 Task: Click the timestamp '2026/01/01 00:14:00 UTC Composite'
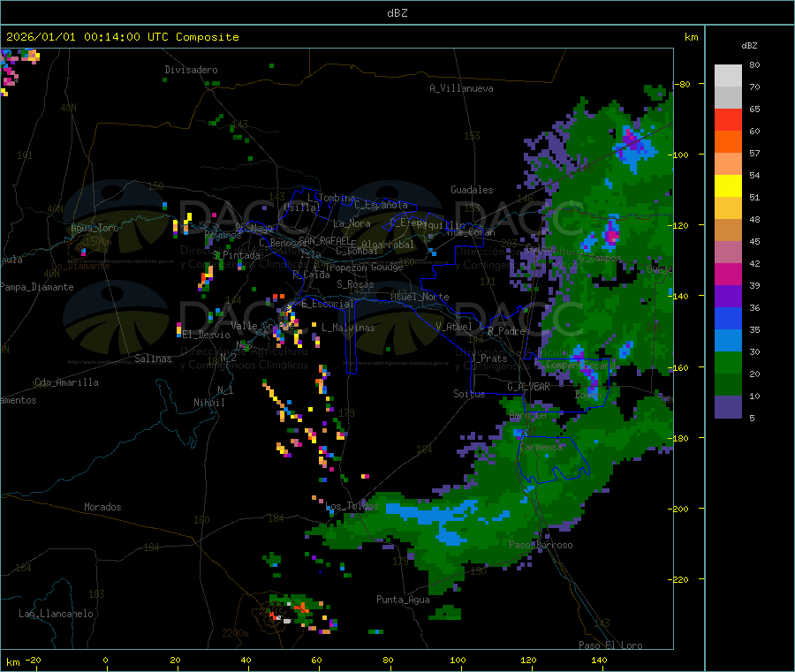coord(122,37)
